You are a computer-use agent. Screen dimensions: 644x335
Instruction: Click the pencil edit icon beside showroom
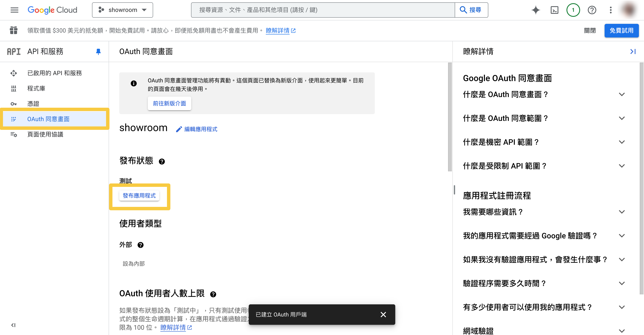pyautogui.click(x=179, y=129)
